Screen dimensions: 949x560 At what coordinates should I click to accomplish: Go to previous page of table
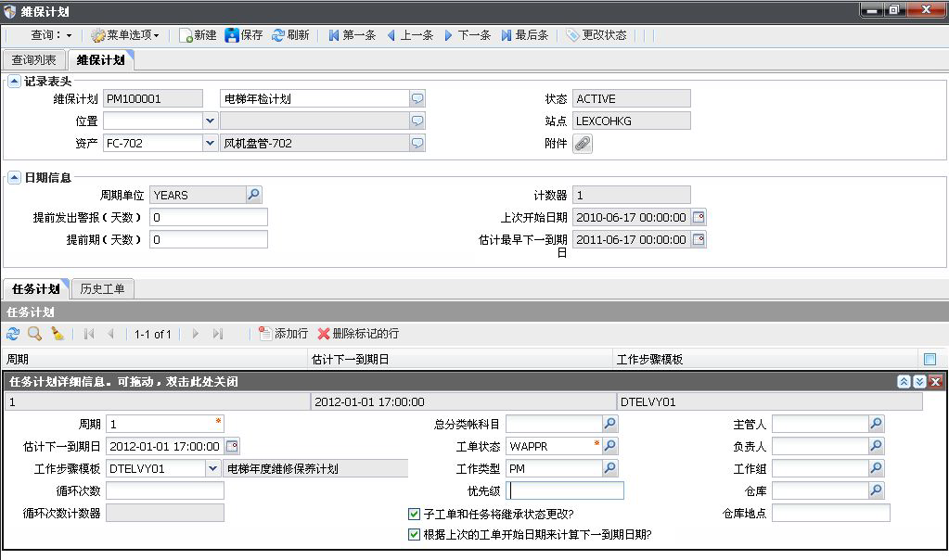click(110, 334)
